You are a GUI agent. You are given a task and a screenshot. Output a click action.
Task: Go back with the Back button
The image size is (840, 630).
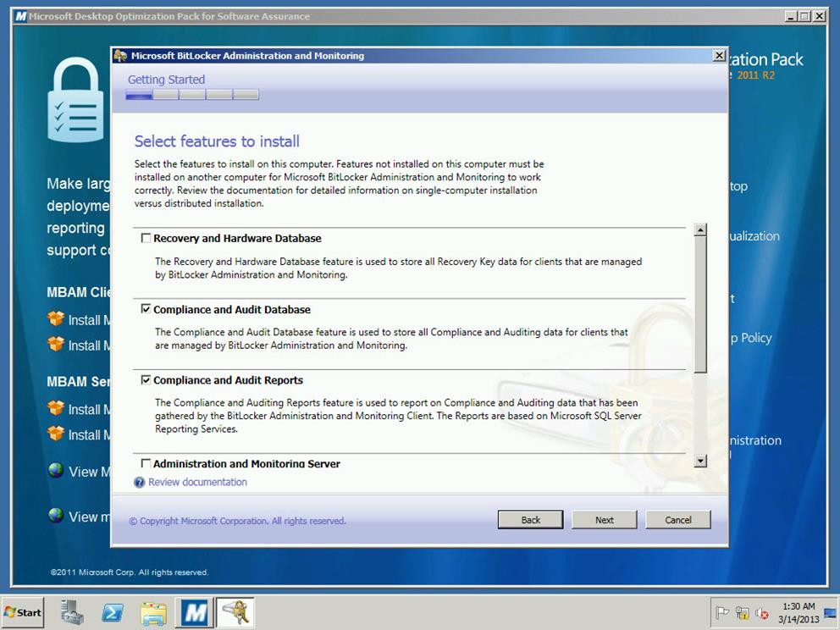(530, 520)
